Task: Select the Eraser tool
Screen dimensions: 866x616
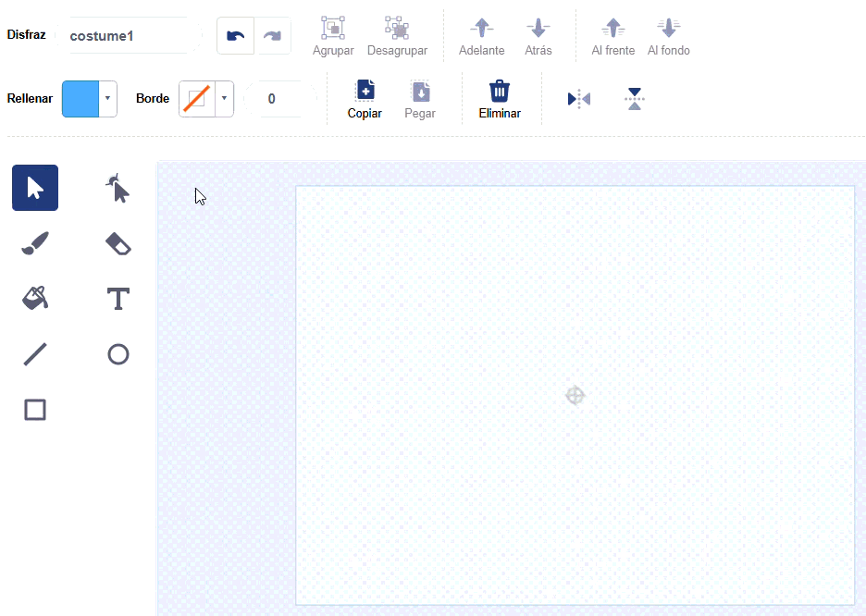Action: tap(118, 244)
